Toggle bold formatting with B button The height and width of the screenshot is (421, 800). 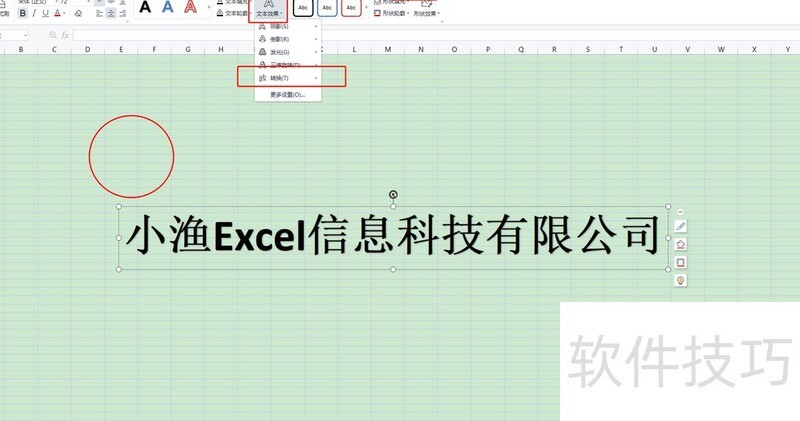[22, 13]
